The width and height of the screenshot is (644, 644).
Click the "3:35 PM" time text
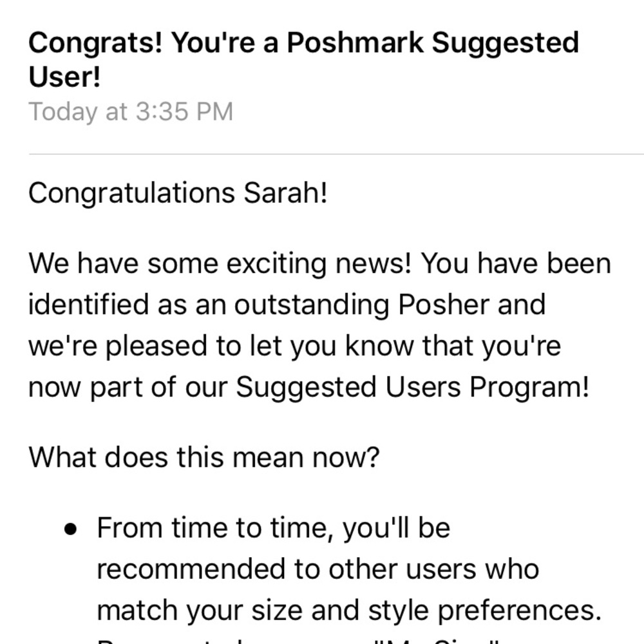pyautogui.click(x=184, y=111)
